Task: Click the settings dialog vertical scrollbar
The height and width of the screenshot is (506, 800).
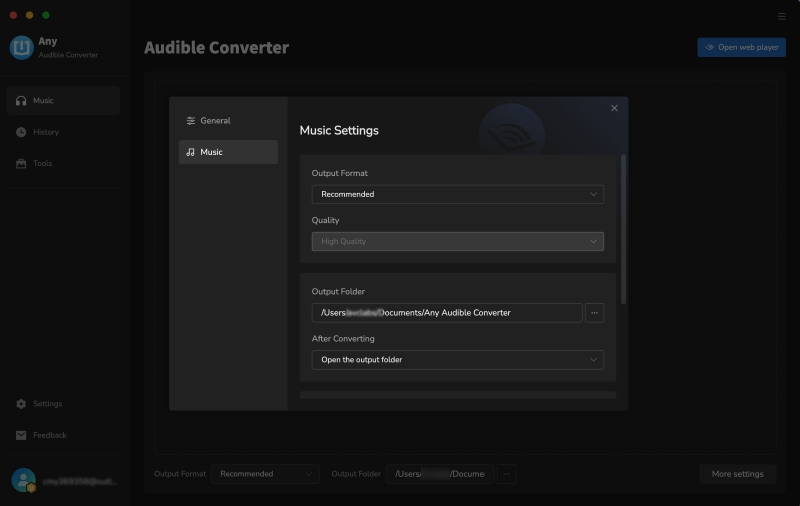Action: pos(623,229)
